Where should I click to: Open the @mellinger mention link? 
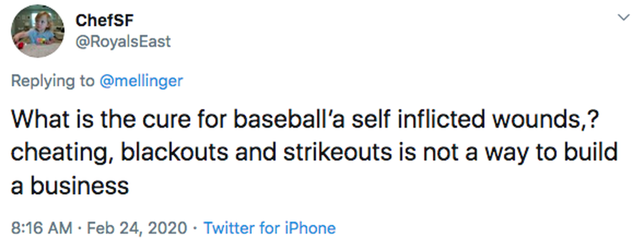point(141,81)
